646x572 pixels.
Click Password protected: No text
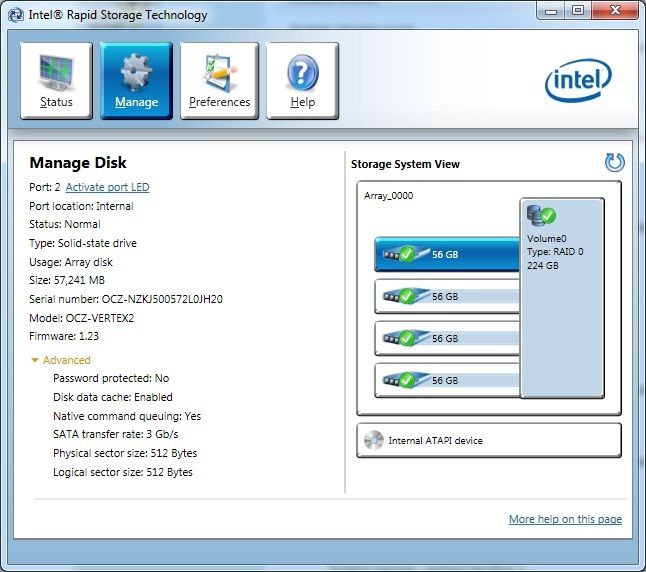(111, 378)
